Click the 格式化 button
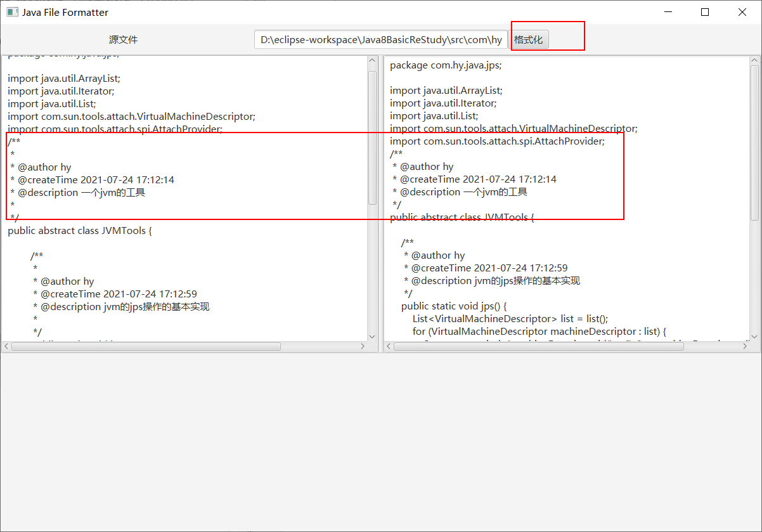 click(x=529, y=39)
